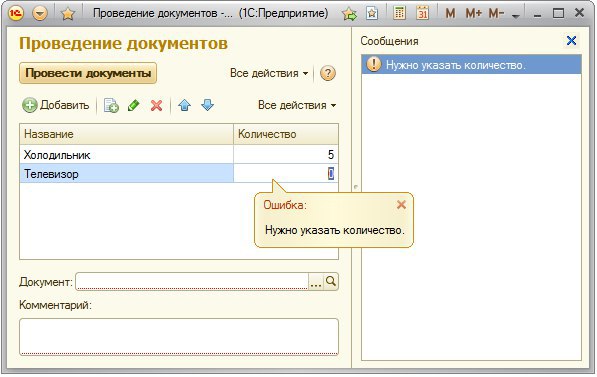The width and height of the screenshot is (597, 377).
Task: Click the Провести документы button
Action: tap(88, 73)
